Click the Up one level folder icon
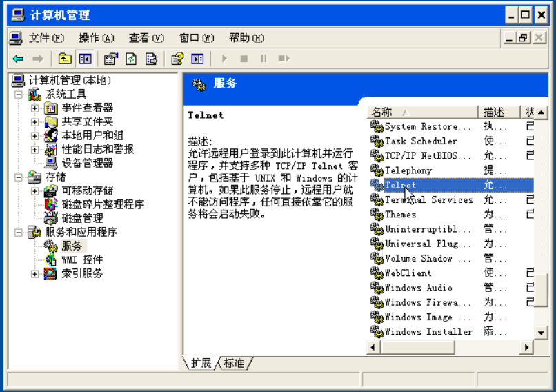Viewport: 556px width, 392px height. 65,59
